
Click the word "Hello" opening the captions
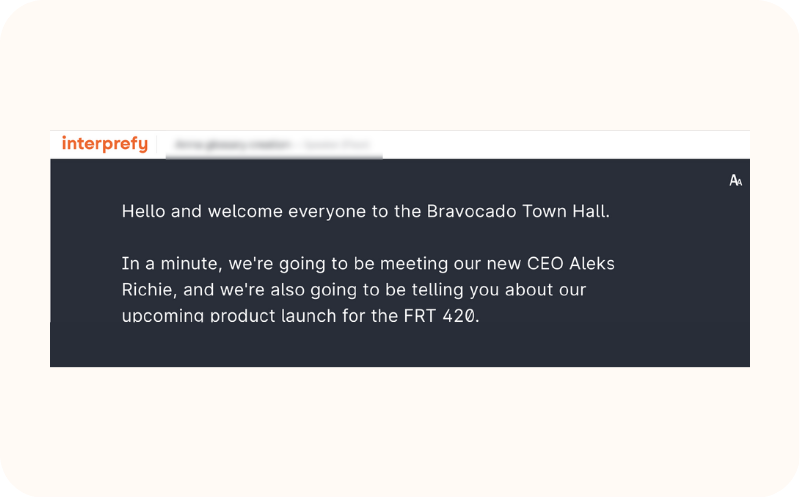pyautogui.click(x=142, y=212)
